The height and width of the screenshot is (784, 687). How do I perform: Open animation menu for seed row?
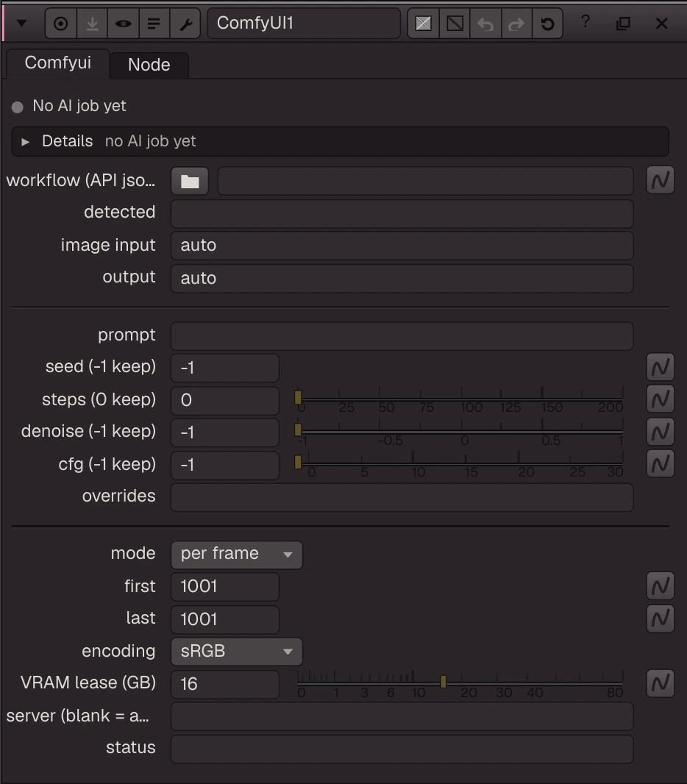[660, 368]
